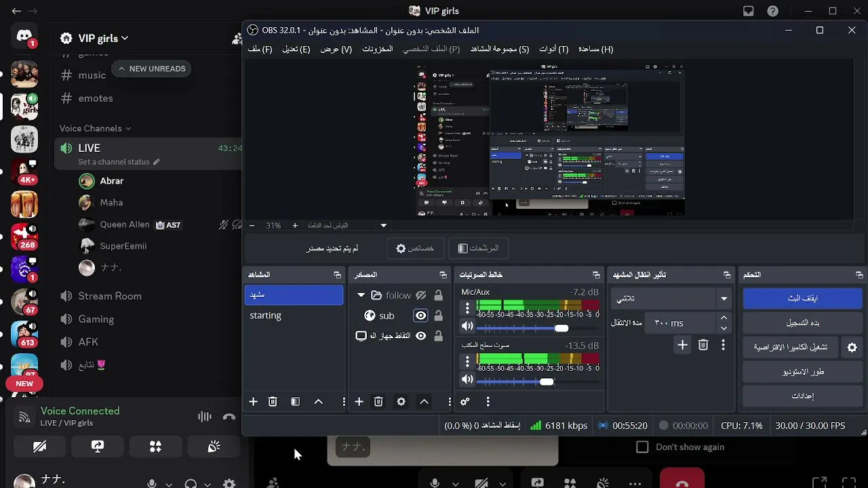Open virtual camera settings gear
Screen dimensions: 868x488
coord(852,347)
